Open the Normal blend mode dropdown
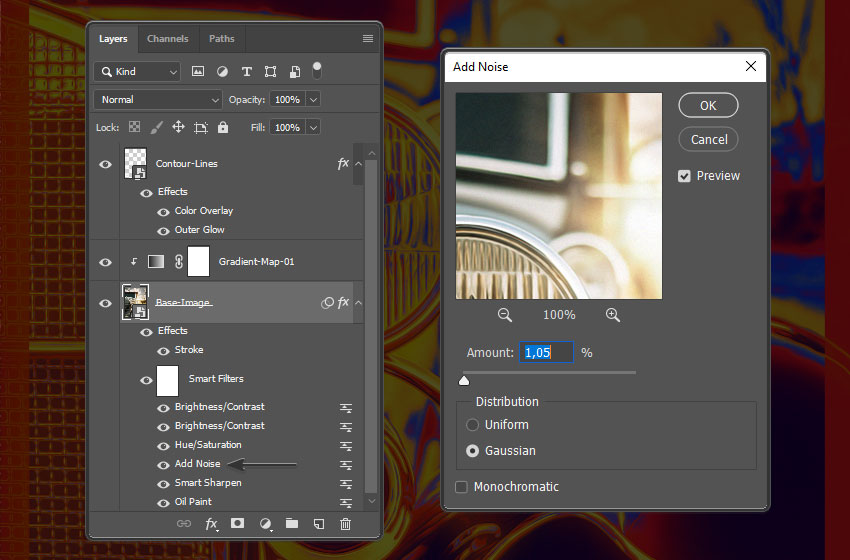The height and width of the screenshot is (560, 850). click(x=158, y=100)
